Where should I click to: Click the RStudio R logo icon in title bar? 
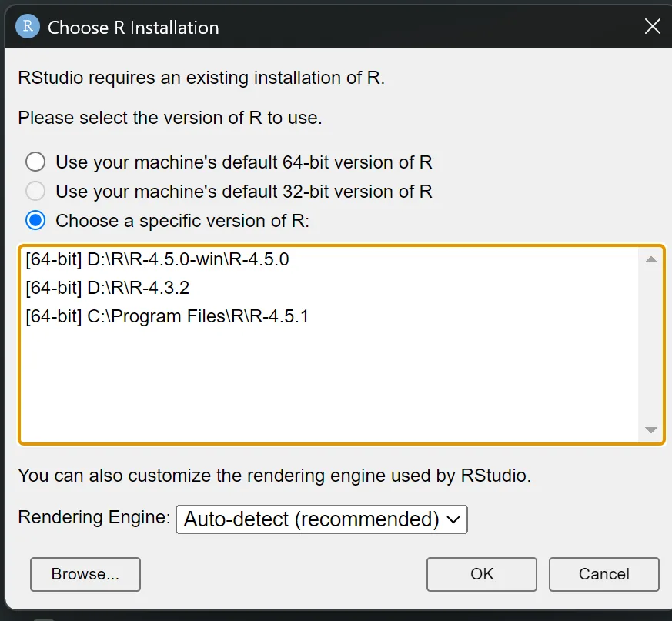point(28,26)
